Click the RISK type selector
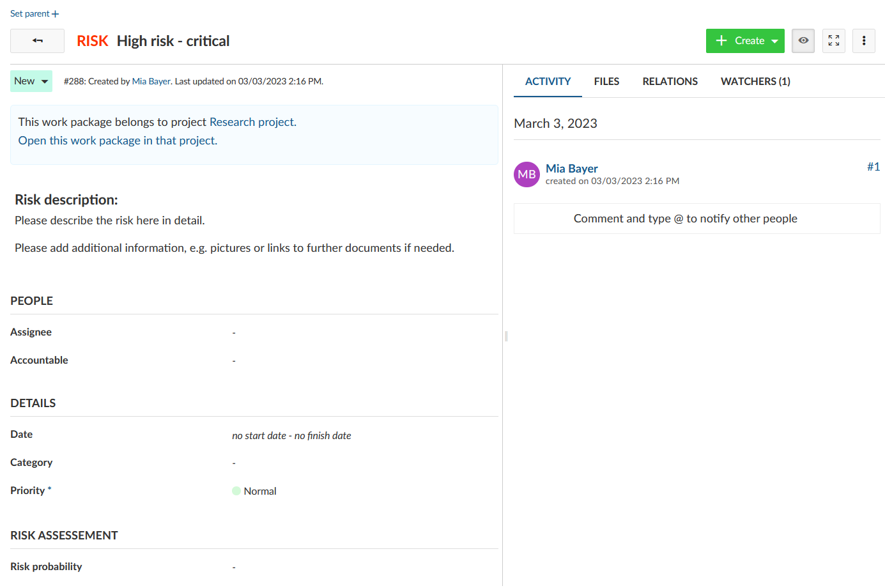This screenshot has width=885, height=588. point(93,41)
